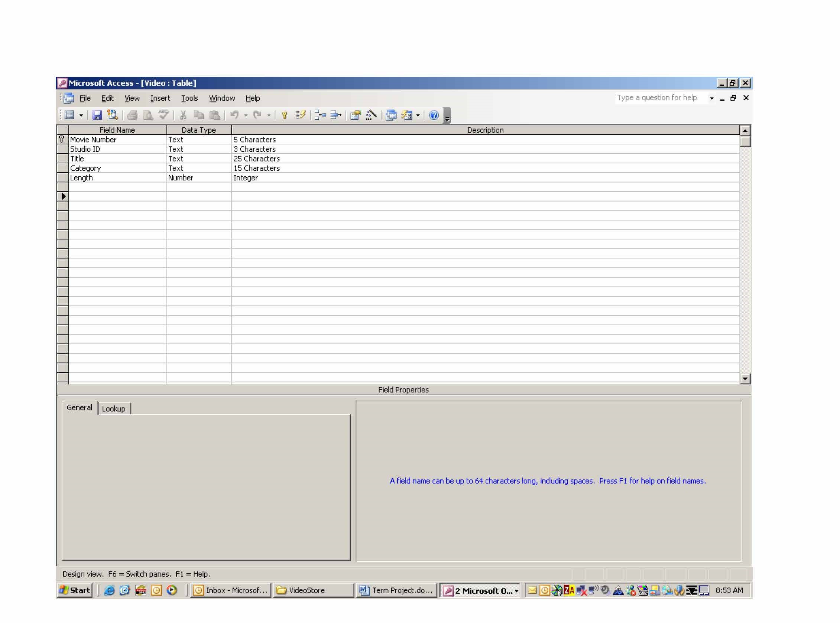Click the Delete Rows icon

click(x=335, y=115)
